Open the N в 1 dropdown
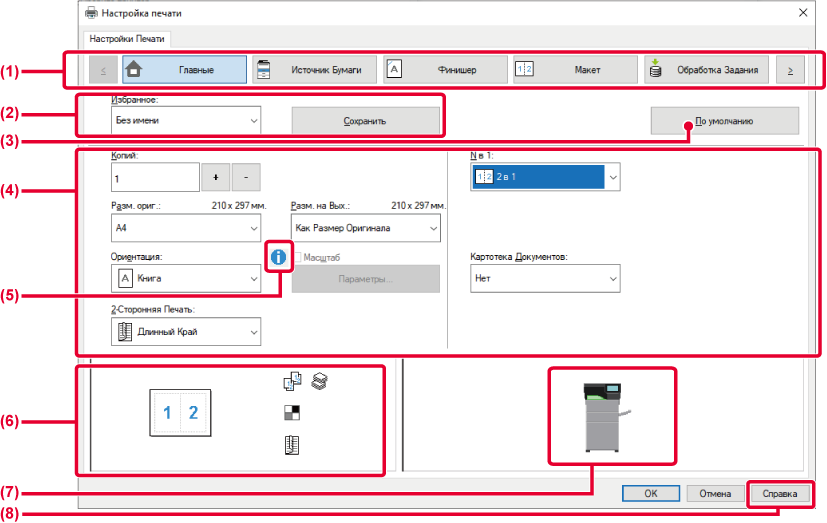This screenshot has height=523, width=827. (545, 177)
